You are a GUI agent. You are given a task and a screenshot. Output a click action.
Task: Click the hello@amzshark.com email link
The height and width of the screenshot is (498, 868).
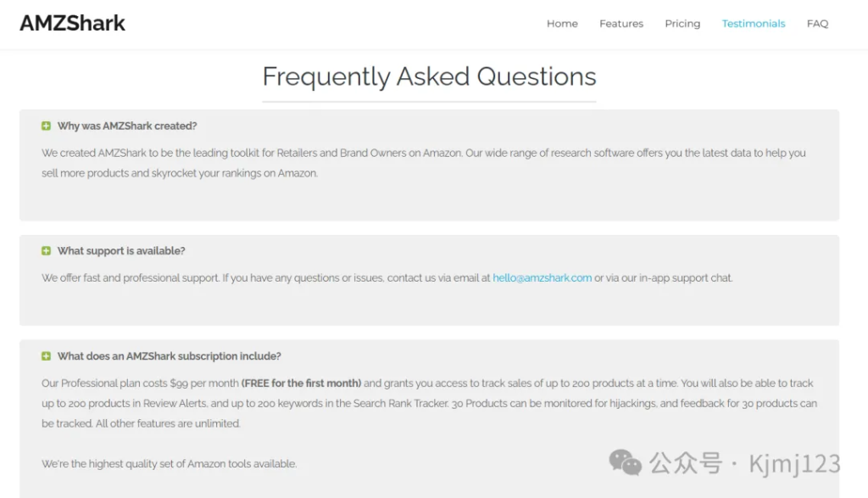(x=542, y=278)
